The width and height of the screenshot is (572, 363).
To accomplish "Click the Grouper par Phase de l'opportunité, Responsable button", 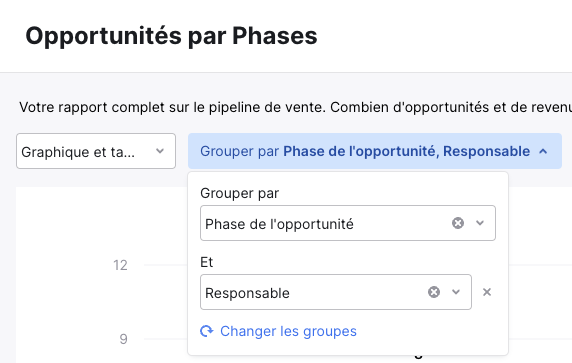I will coord(375,151).
